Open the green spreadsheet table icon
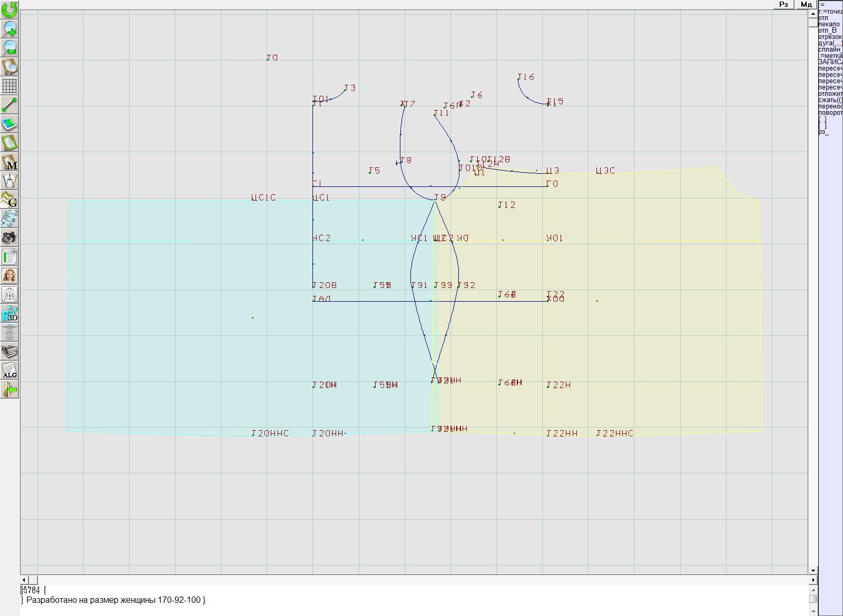The width and height of the screenshot is (843, 616). 9,257
